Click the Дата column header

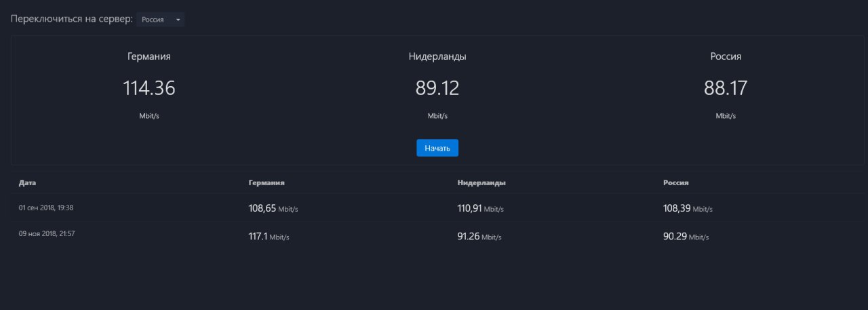[x=27, y=183]
